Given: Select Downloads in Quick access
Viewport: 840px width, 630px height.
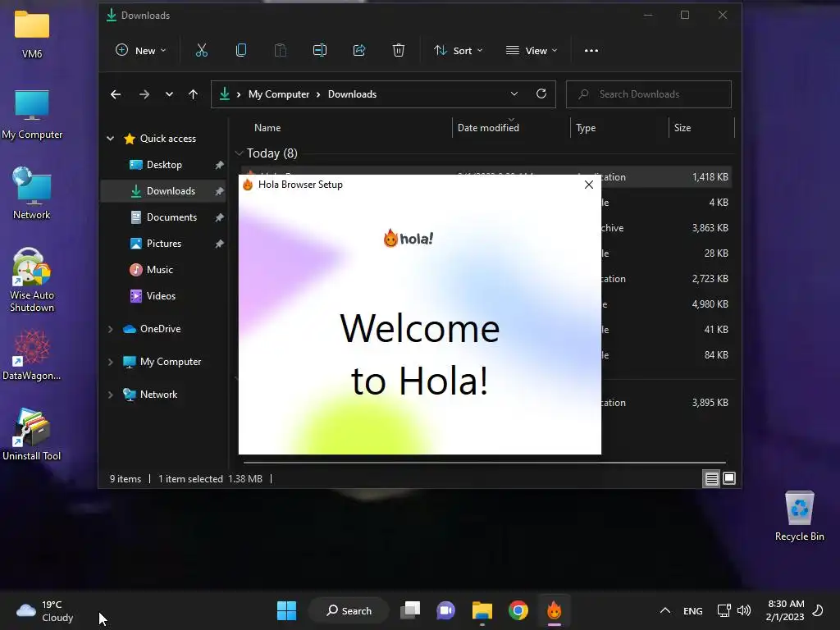Looking at the screenshot, I should (x=163, y=191).
